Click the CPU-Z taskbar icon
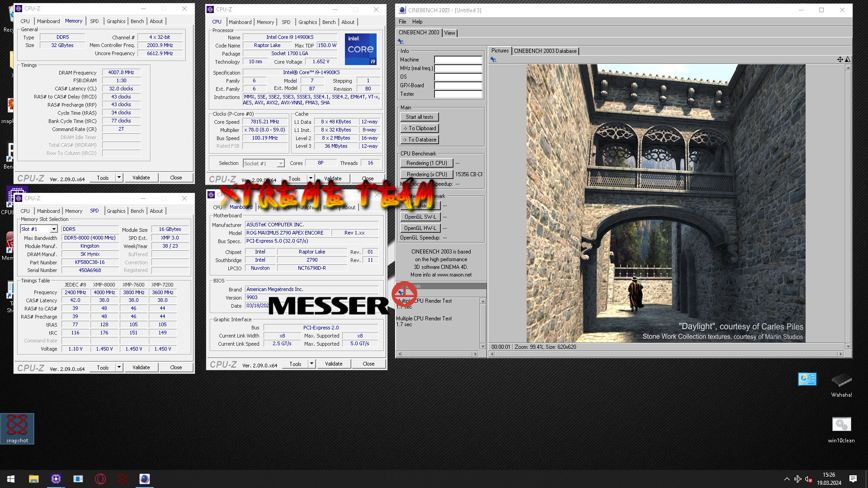This screenshot has height=488, width=868. click(x=56, y=479)
